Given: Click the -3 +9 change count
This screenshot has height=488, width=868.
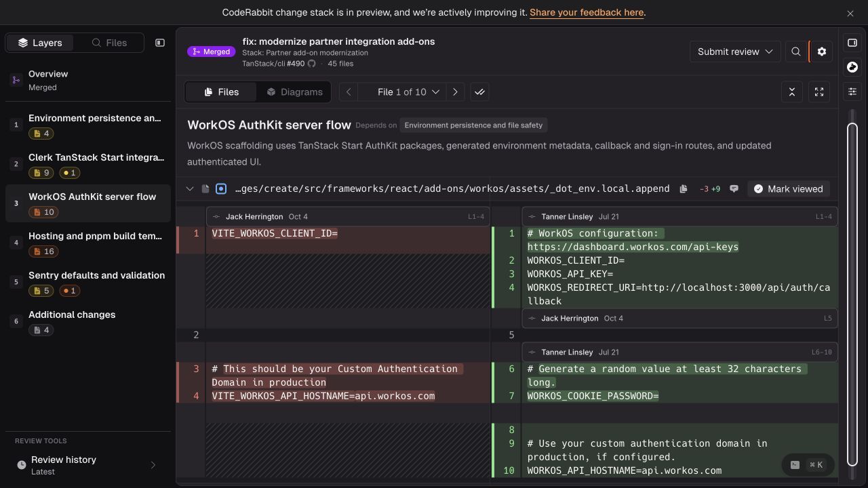Looking at the screenshot, I should (710, 189).
